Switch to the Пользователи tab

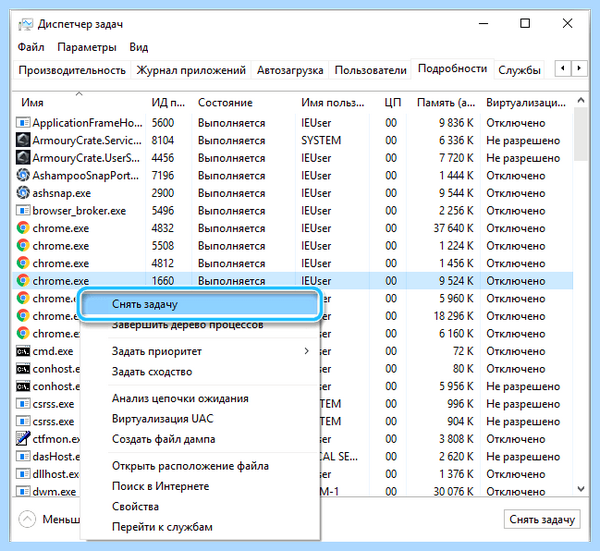[370, 70]
